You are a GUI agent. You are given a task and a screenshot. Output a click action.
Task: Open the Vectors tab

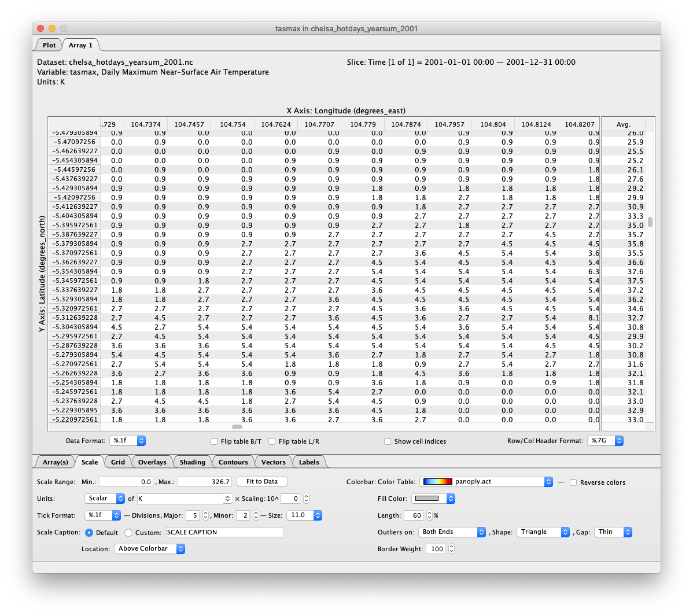click(273, 462)
